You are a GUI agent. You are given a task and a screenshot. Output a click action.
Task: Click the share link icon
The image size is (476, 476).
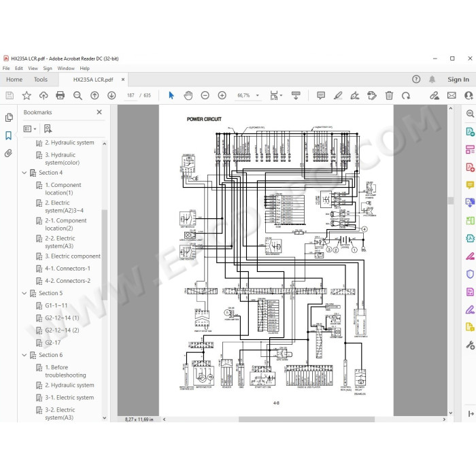[x=435, y=96]
